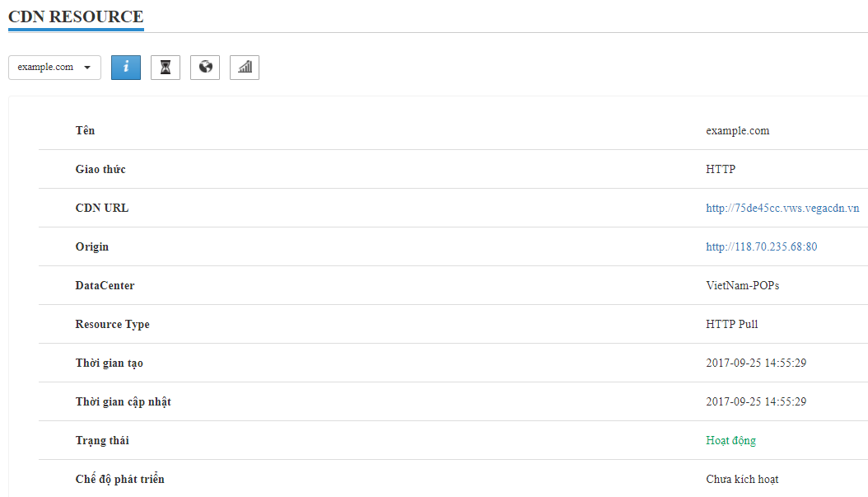This screenshot has width=868, height=497.
Task: Click the CDN RESOURCE page heading
Action: pos(76,17)
